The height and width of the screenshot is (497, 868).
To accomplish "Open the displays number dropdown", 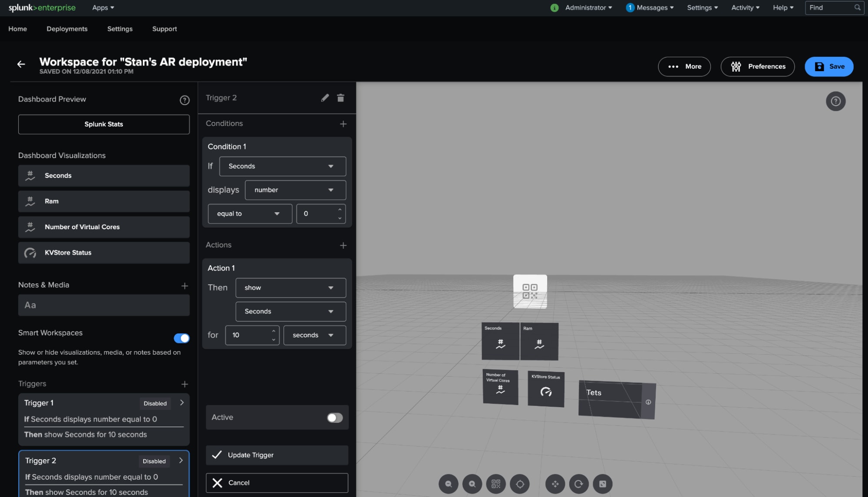I will pos(295,190).
